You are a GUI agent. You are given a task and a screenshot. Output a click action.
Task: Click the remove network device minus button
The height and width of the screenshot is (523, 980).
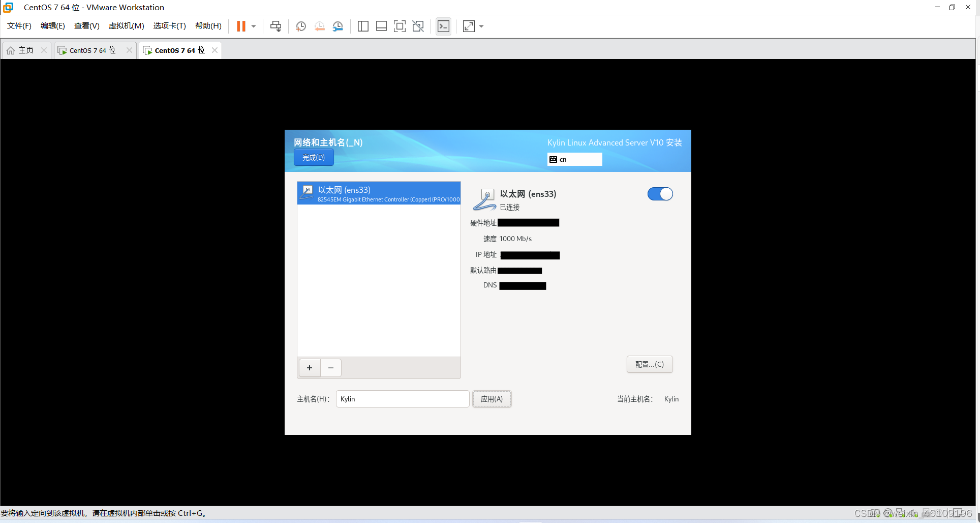coord(331,368)
